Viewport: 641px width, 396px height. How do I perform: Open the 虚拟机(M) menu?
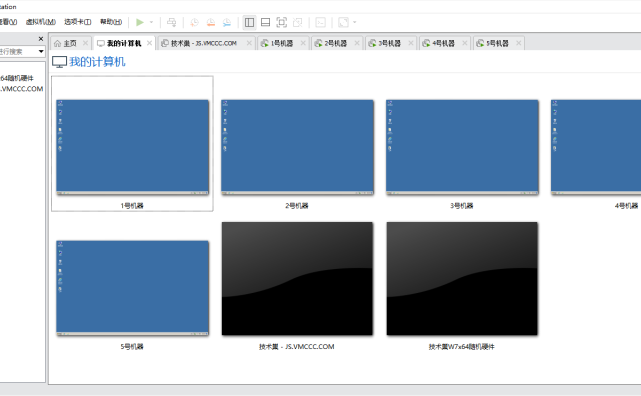pyautogui.click(x=40, y=22)
